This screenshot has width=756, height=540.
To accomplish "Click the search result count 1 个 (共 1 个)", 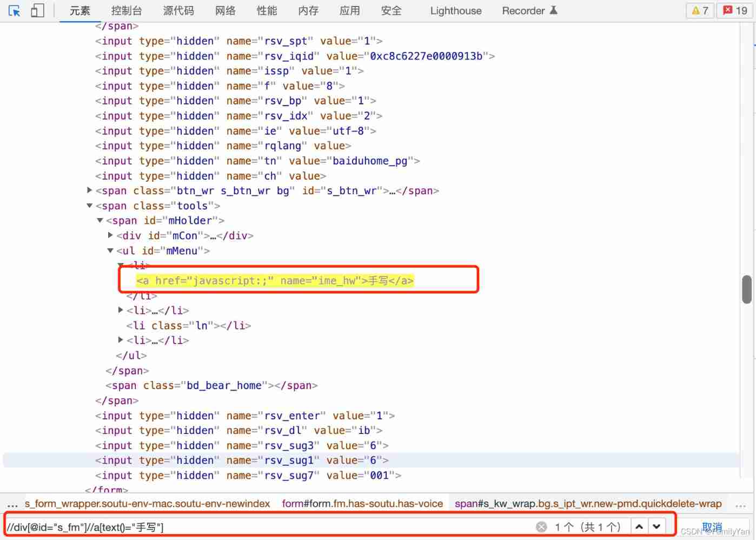I will pos(588,527).
